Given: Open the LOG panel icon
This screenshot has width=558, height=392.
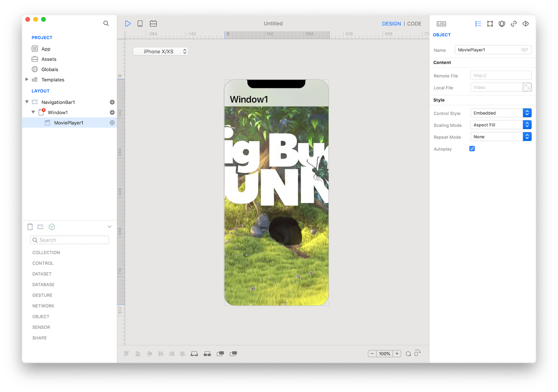Looking at the screenshot, I should click(x=441, y=24).
